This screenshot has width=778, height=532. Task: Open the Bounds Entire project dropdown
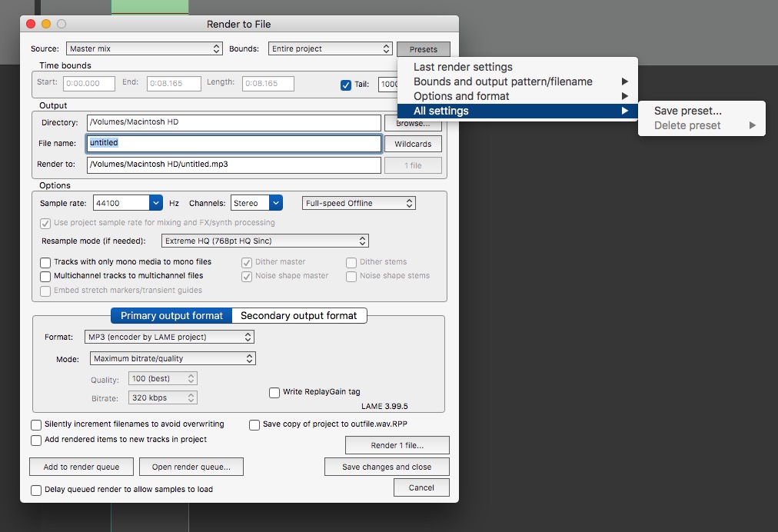coord(330,48)
